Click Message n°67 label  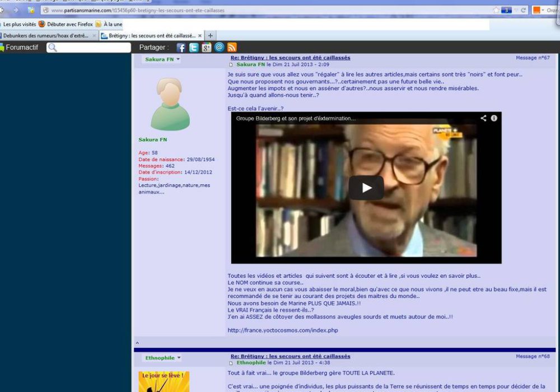click(x=533, y=58)
